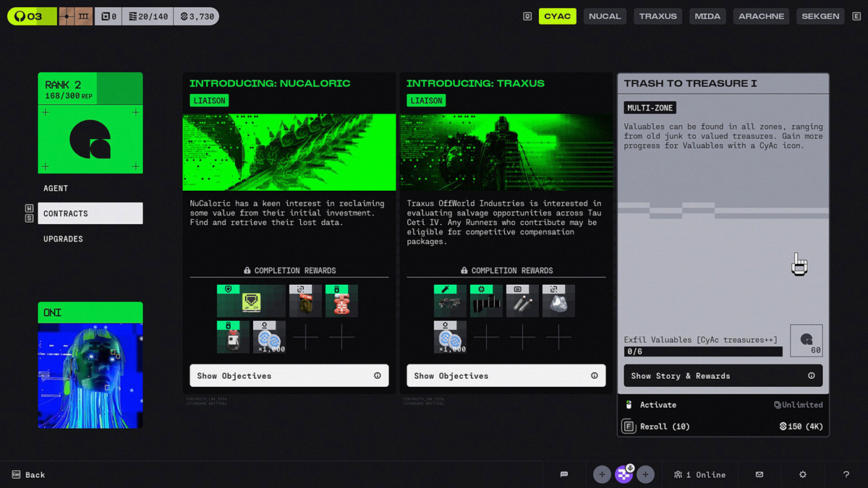Open settings with the gear icon

pos(803,475)
